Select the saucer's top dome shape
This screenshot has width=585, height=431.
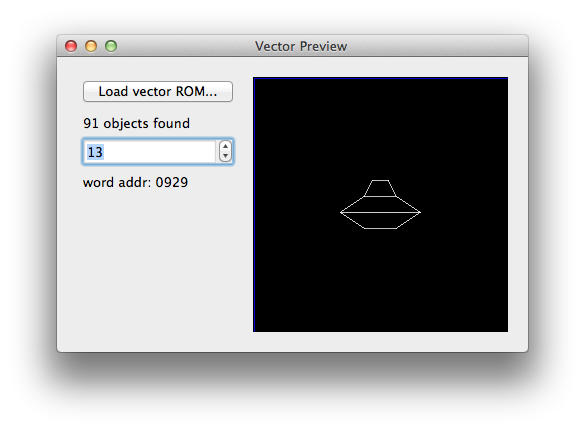point(380,188)
